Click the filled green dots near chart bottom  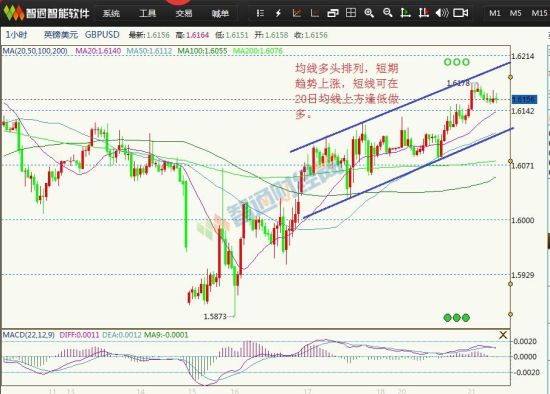457,318
